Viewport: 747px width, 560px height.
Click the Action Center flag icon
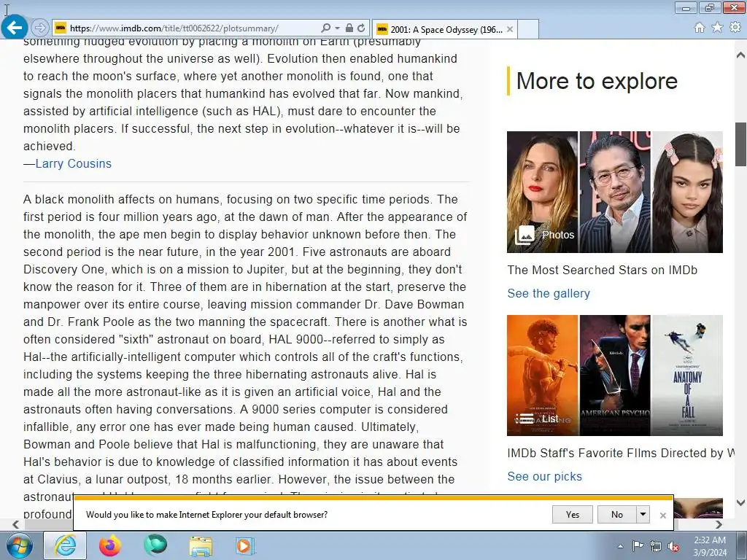[x=637, y=546]
